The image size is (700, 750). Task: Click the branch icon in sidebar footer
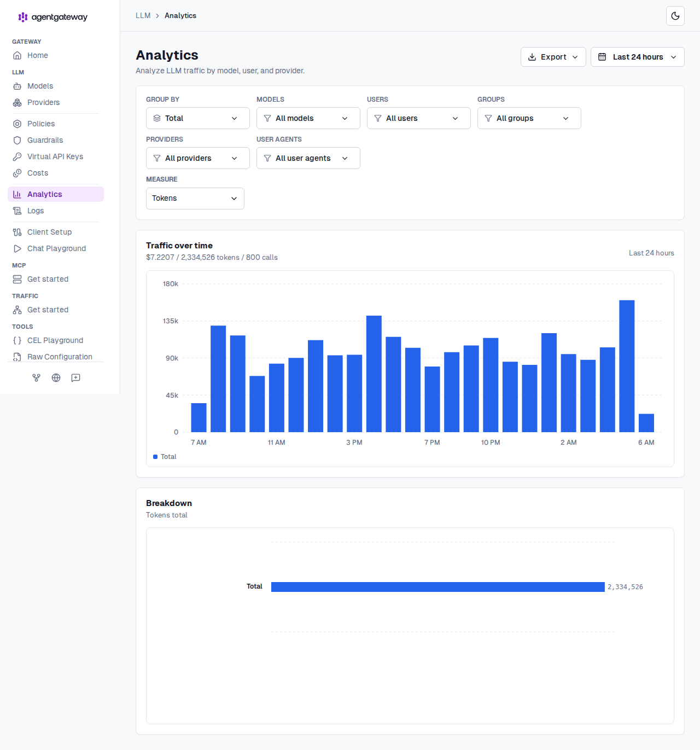click(x=37, y=377)
